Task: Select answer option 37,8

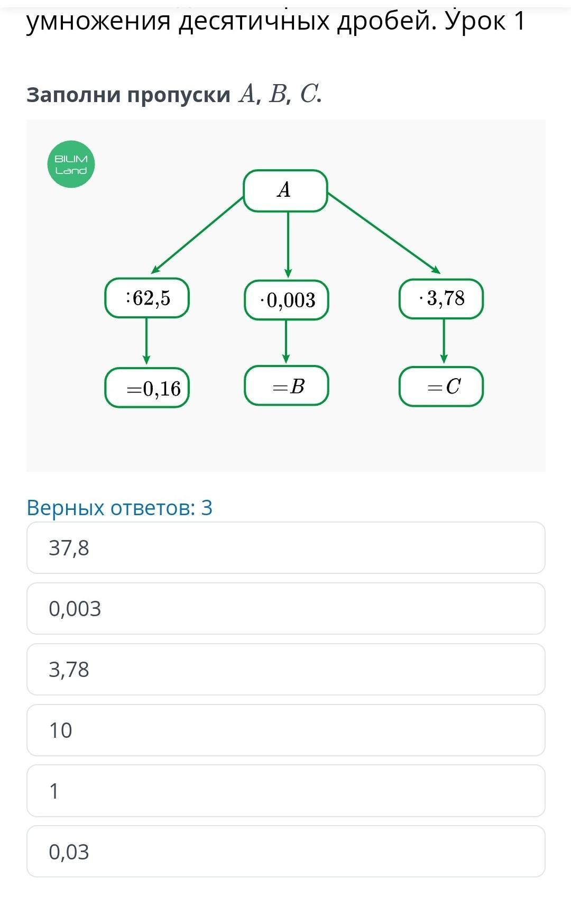Action: point(285,548)
